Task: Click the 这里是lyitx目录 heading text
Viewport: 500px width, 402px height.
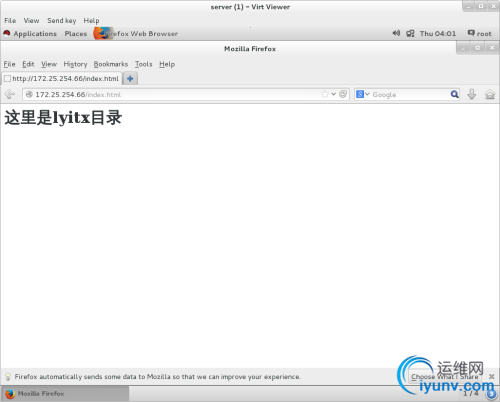Action: point(63,118)
